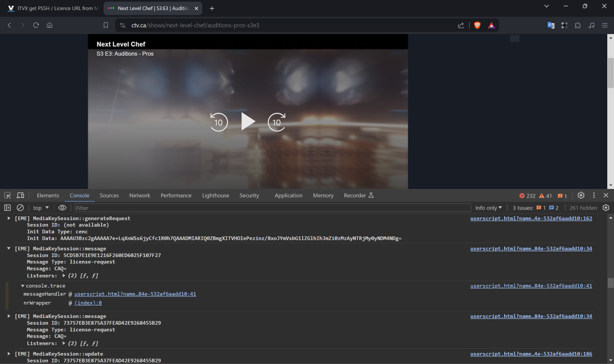The height and width of the screenshot is (364, 614).
Task: Open the media control music icon
Action: pyautogui.click(x=591, y=25)
